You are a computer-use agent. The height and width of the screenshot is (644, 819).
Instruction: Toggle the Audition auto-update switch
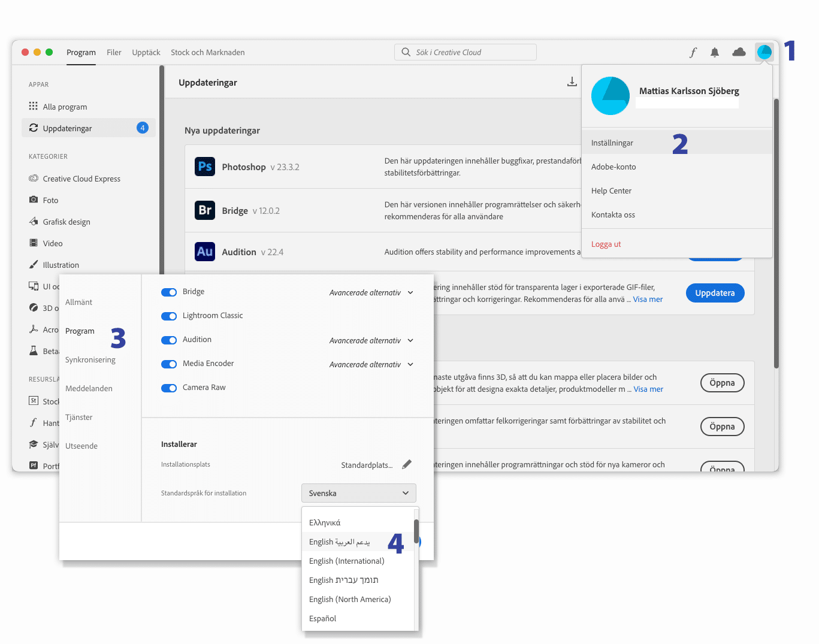coord(169,340)
